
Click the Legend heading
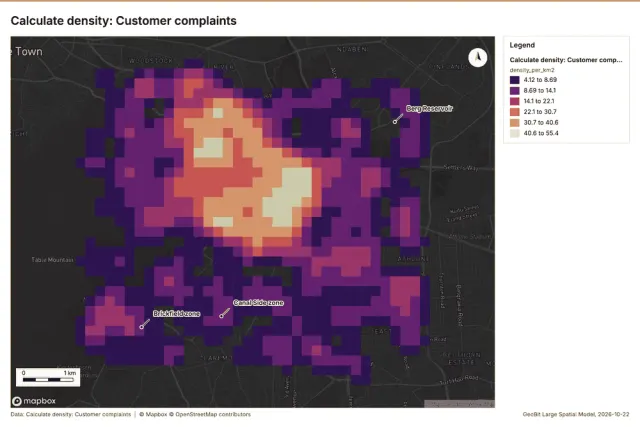522,45
